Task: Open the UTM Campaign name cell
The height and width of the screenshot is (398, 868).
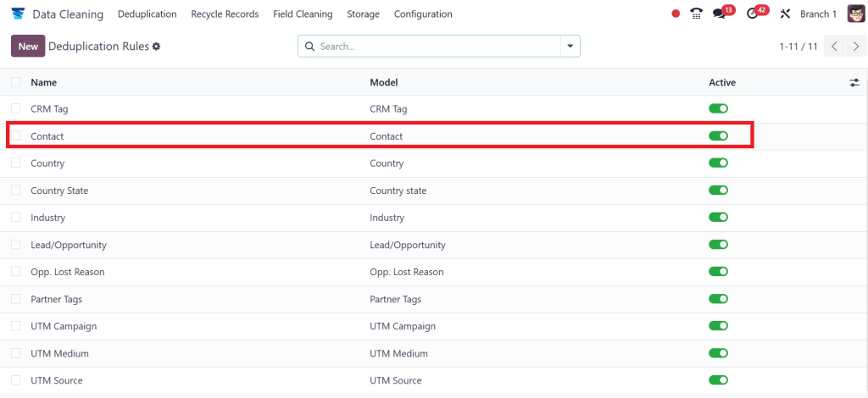Action: (64, 326)
